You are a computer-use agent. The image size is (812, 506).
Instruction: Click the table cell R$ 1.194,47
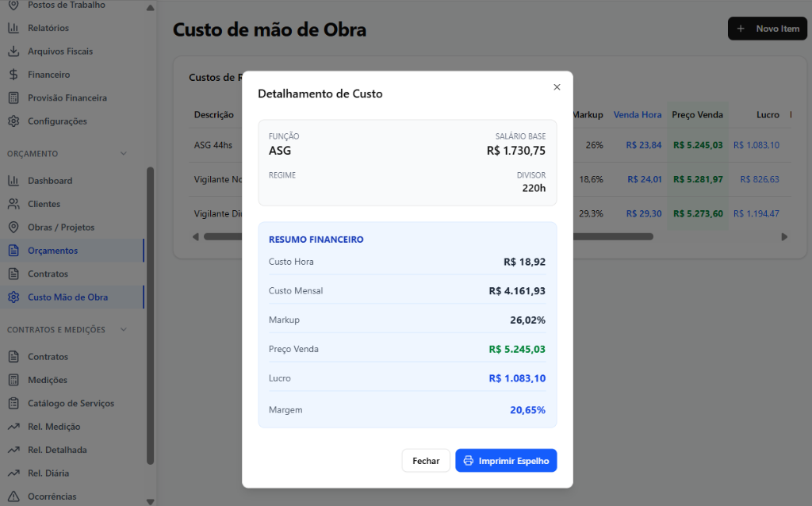(756, 213)
